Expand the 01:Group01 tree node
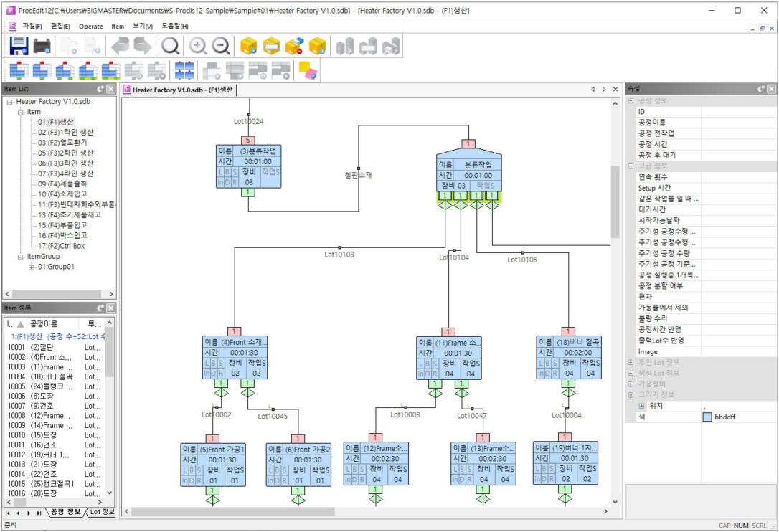 tap(32, 267)
